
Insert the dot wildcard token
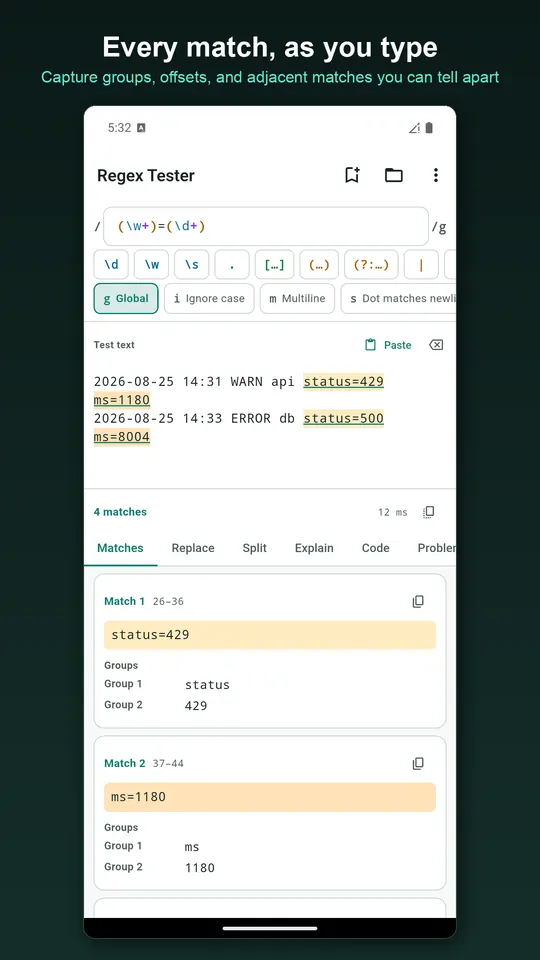point(232,264)
